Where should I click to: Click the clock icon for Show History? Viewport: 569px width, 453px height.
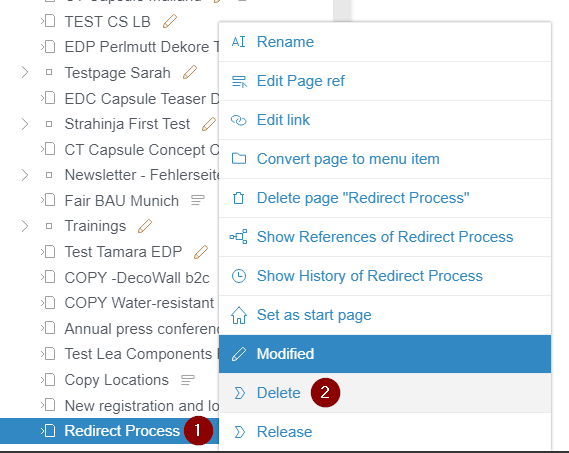click(239, 276)
